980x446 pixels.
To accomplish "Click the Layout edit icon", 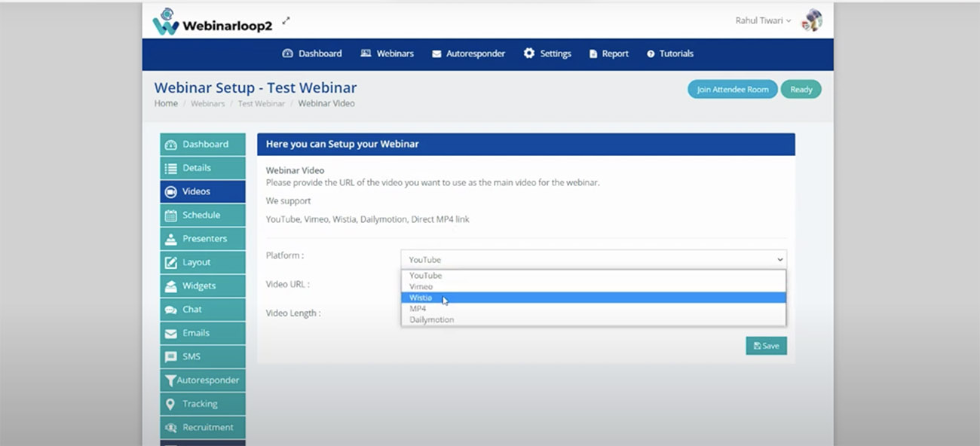I will point(170,262).
